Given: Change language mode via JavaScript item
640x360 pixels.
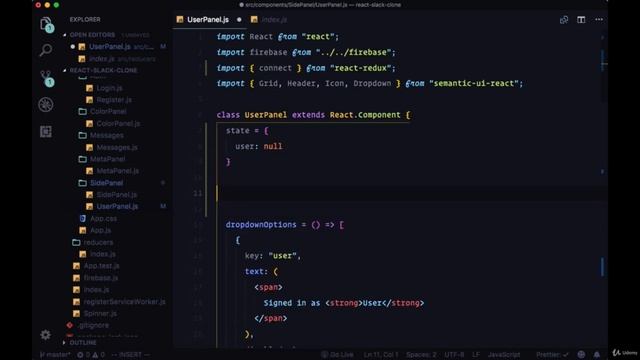Looking at the screenshot, I should 504,355.
